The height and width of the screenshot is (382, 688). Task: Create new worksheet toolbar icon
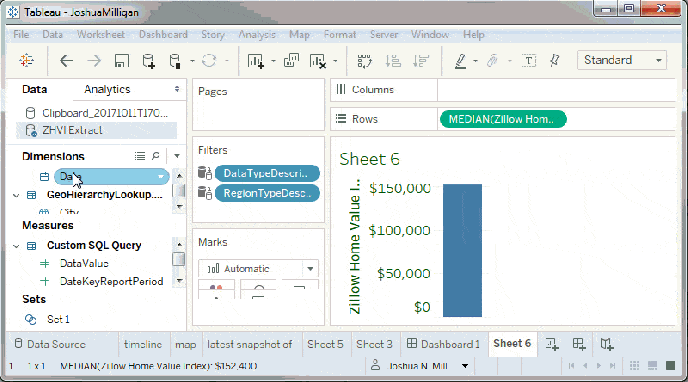255,61
